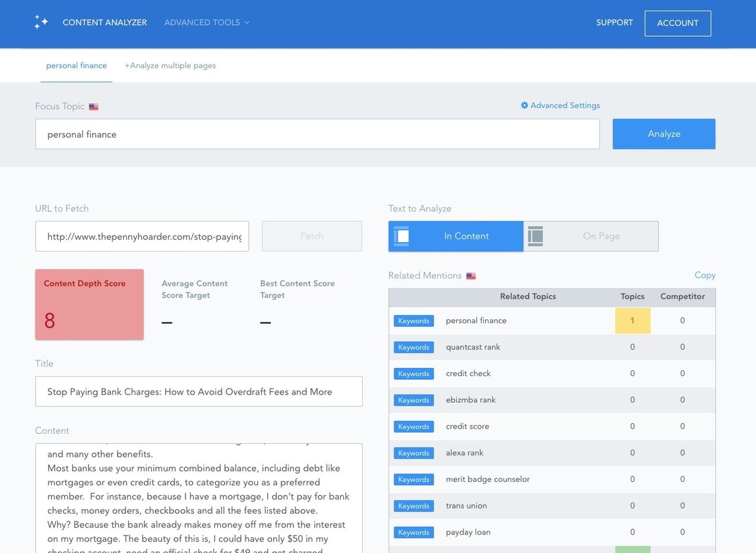Open the Advanced Tools dropdown chevron
Screen dimensions: 756x553
(x=247, y=23)
